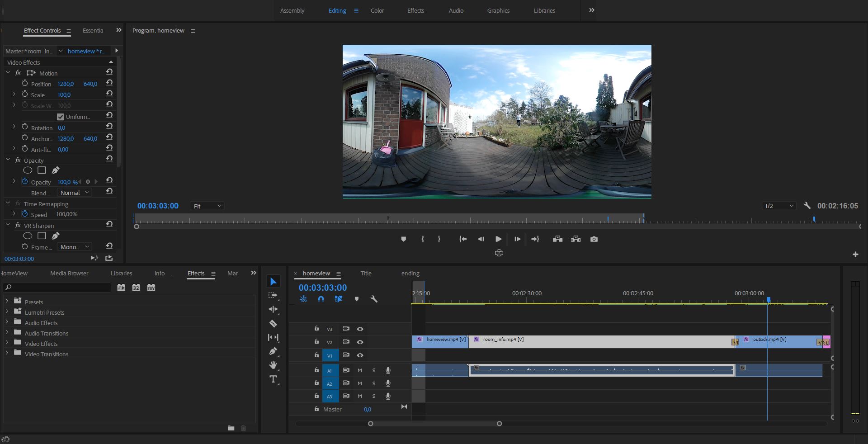The height and width of the screenshot is (444, 868).
Task: Expand Lumetri Presets folder
Action: pyautogui.click(x=7, y=312)
